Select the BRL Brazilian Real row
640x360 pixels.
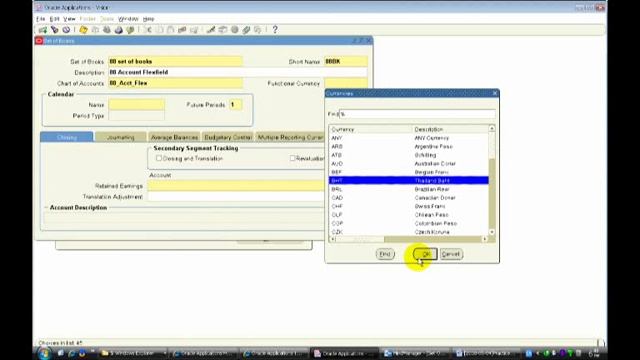409,189
